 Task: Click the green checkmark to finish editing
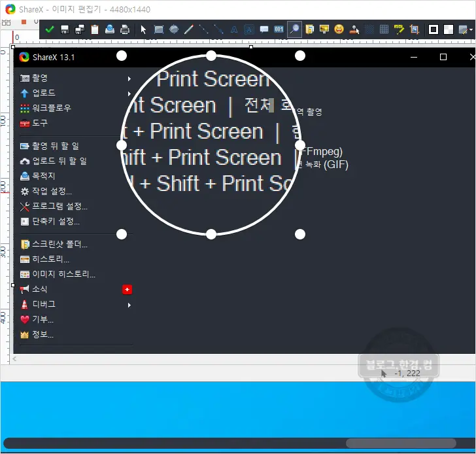click(50, 29)
